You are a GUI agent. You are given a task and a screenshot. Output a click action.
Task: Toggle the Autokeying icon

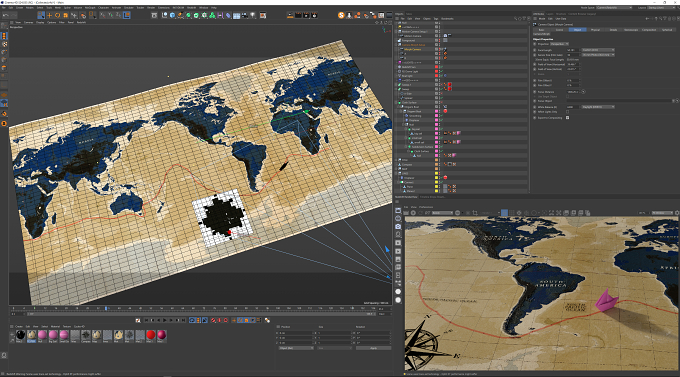(219, 320)
